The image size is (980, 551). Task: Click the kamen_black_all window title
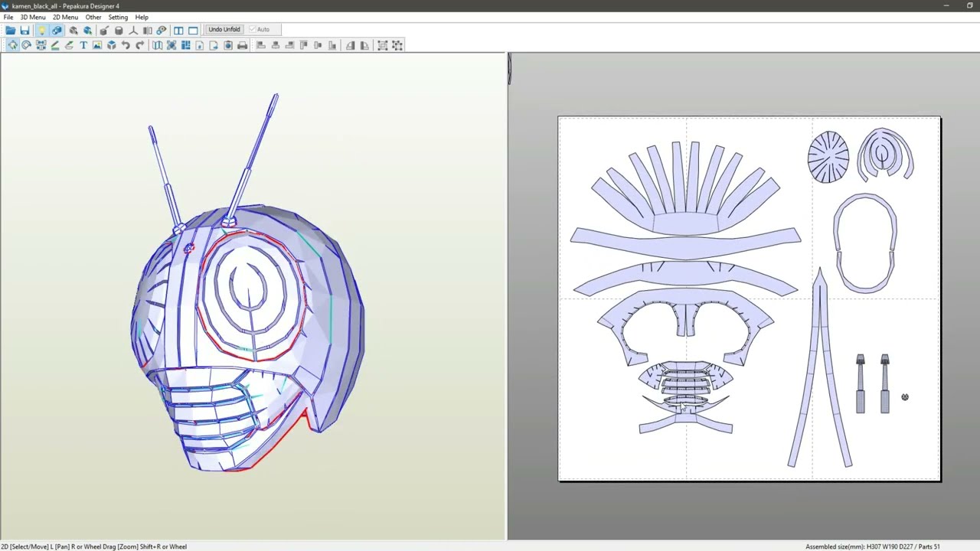click(34, 5)
